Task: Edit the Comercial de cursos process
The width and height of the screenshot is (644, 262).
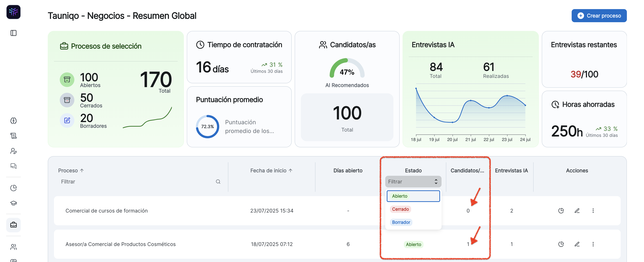Action: pos(577,211)
